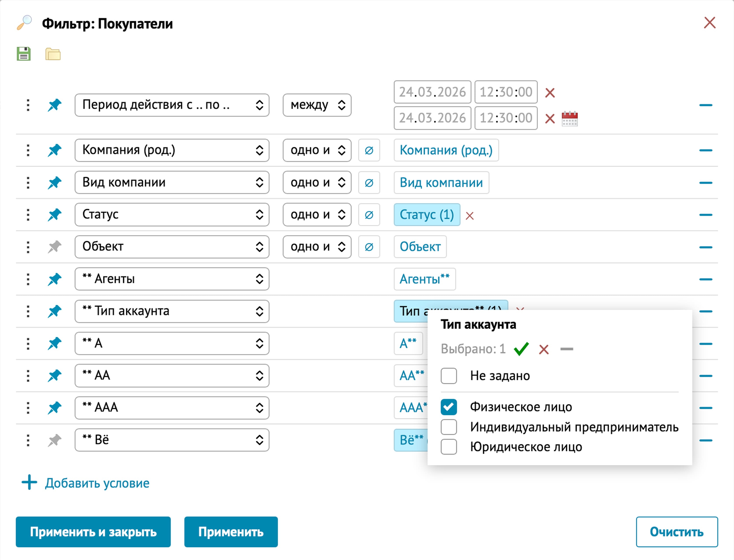Clear the Статус (1) selection
Screen dimensions: 734x560
coord(470,216)
